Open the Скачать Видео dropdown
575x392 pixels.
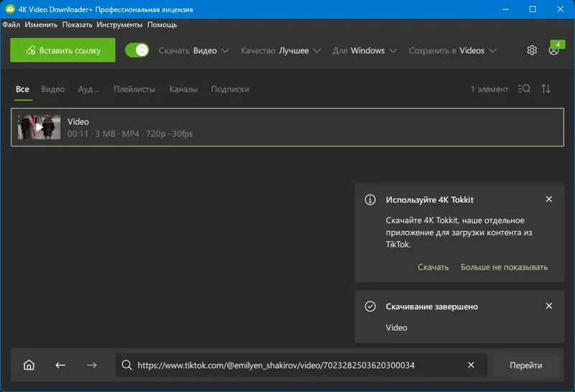pyautogui.click(x=193, y=50)
